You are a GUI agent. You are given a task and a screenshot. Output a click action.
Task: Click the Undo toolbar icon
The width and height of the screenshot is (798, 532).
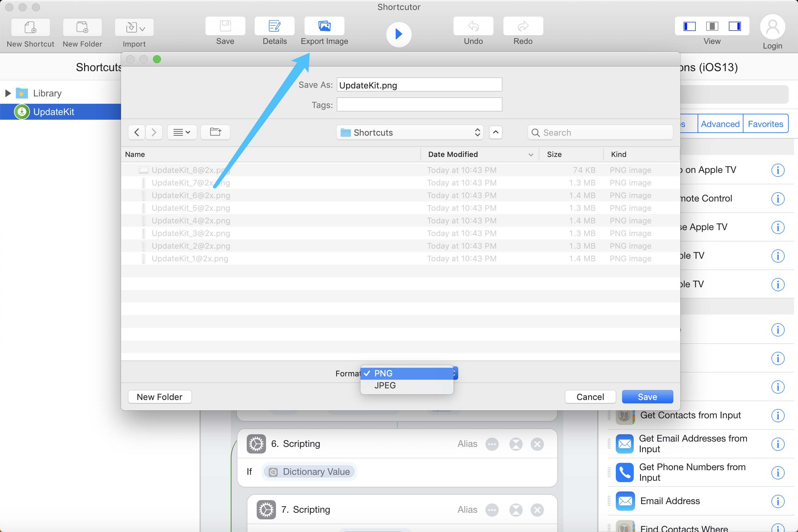tap(473, 26)
